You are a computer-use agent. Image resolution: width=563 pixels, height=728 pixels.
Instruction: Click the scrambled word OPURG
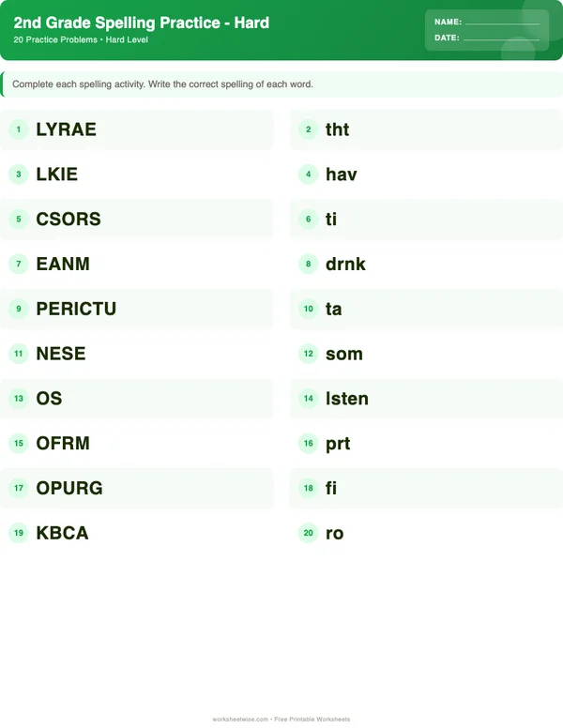tap(69, 488)
